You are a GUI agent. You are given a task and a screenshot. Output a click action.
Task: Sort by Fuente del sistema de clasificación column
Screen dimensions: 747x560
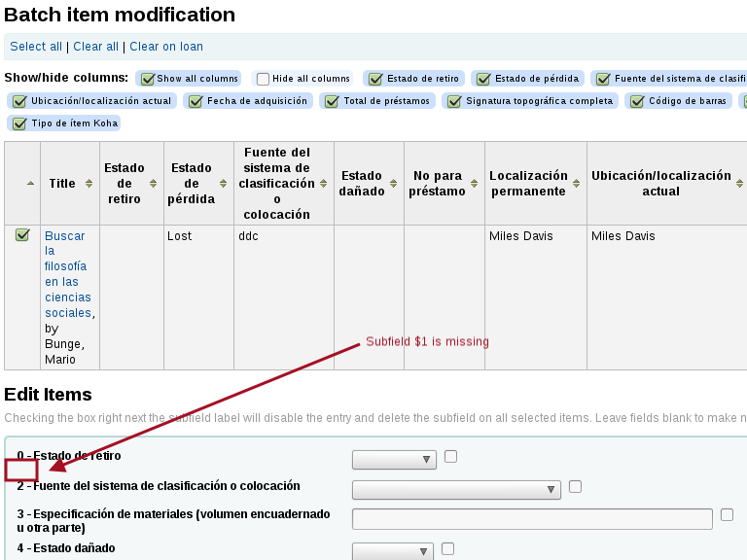click(324, 184)
